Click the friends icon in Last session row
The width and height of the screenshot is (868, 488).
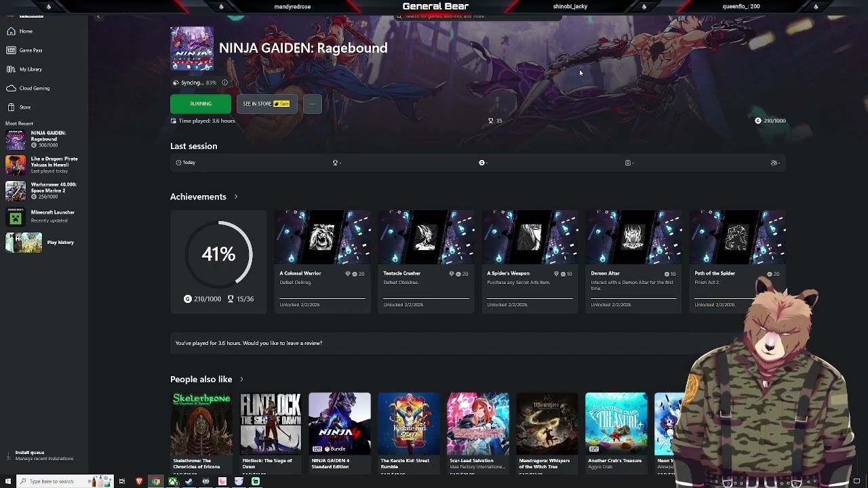point(774,163)
